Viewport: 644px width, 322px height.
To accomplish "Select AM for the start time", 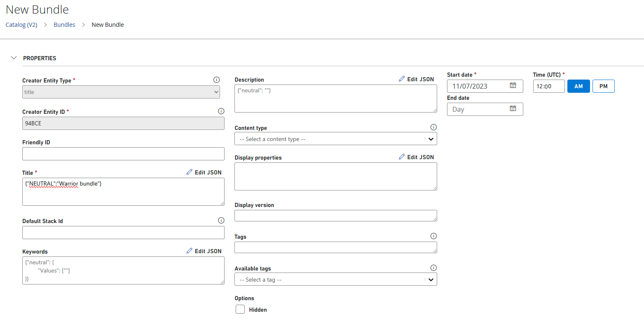I will pos(578,86).
